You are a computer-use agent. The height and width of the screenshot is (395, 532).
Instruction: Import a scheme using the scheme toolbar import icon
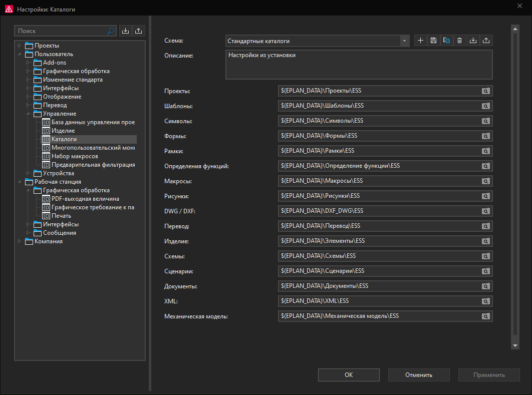(x=473, y=41)
